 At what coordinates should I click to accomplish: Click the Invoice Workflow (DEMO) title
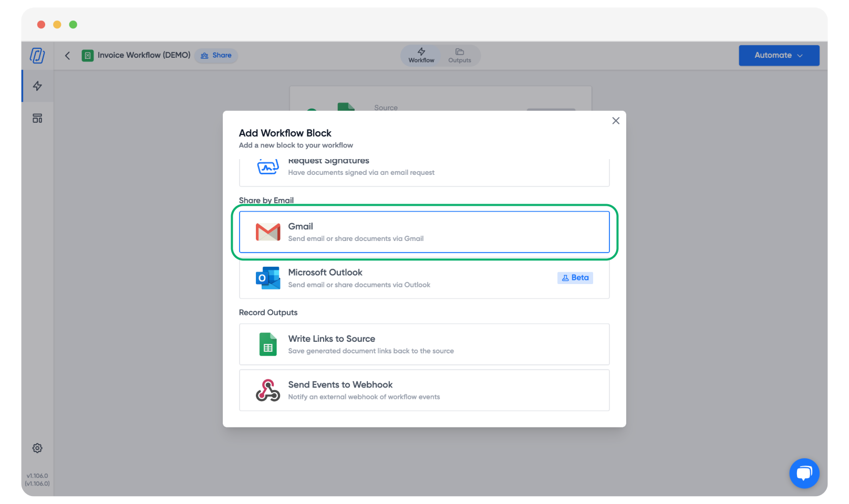pyautogui.click(x=143, y=55)
